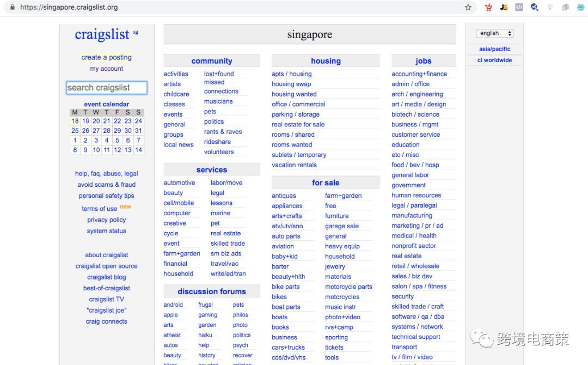Open rooms / shared link
Screen dimensions: 588x365
click(293, 135)
